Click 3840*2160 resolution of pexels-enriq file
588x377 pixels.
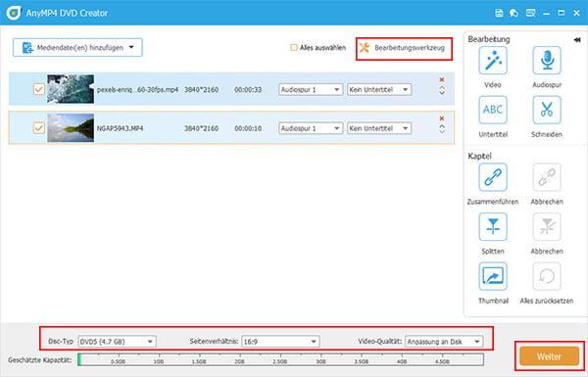[x=201, y=90]
